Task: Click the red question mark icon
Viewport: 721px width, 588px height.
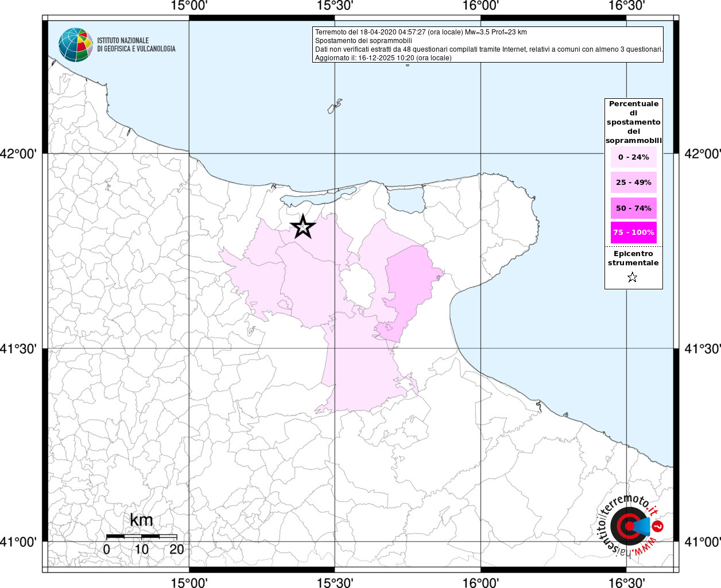Action: (658, 526)
